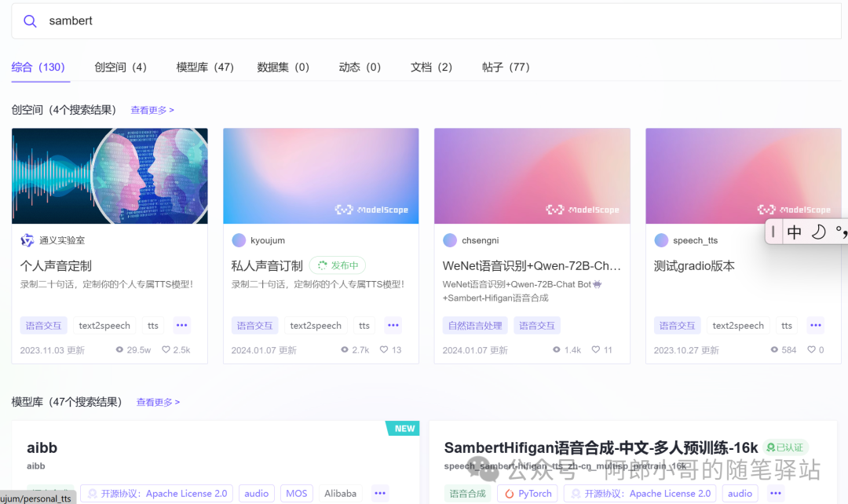Viewport: 848px width, 504px height.
Task: Click text2speech tag on 个人声音定制 card
Action: [x=104, y=326]
